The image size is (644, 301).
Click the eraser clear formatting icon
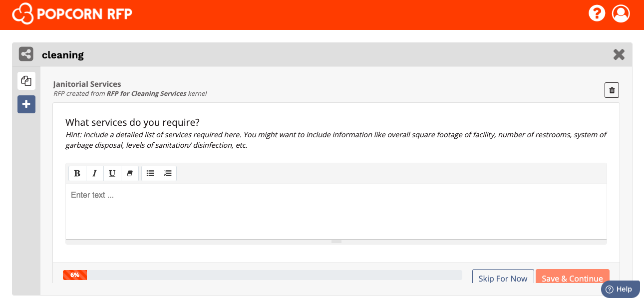click(130, 173)
